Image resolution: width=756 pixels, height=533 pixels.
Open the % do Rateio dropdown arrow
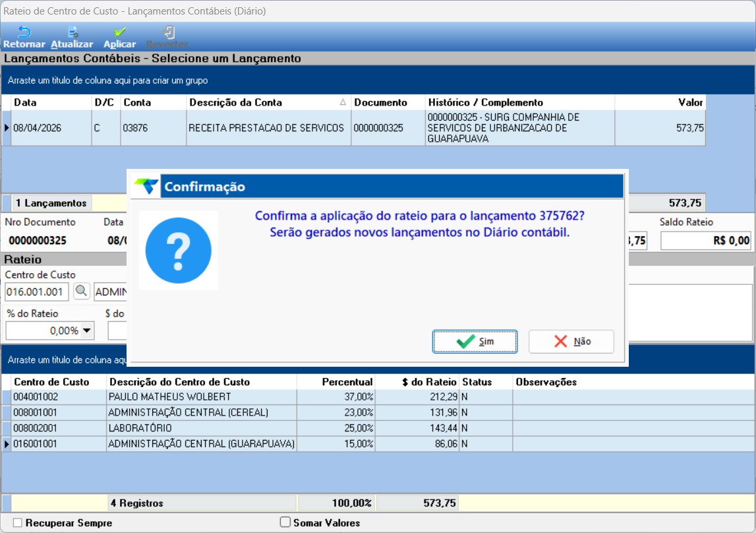(x=87, y=331)
